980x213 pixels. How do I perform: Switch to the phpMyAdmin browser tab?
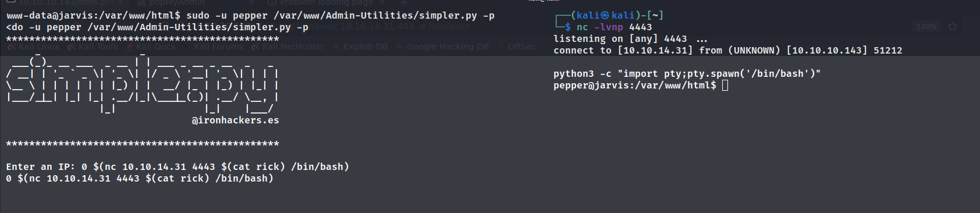coord(177,3)
